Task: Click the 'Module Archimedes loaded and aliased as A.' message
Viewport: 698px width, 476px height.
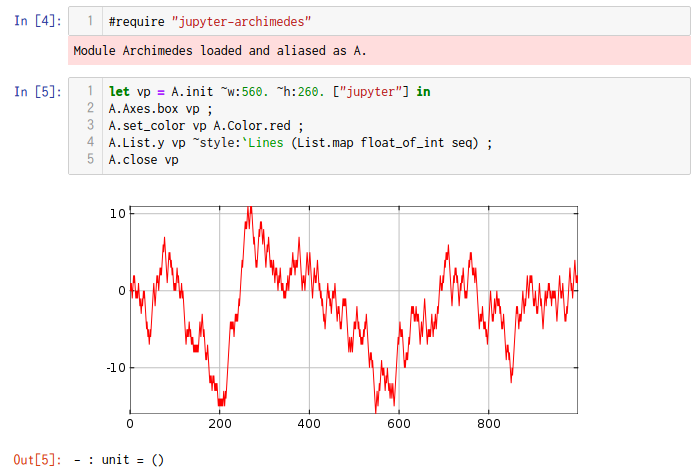Action: click(x=220, y=51)
